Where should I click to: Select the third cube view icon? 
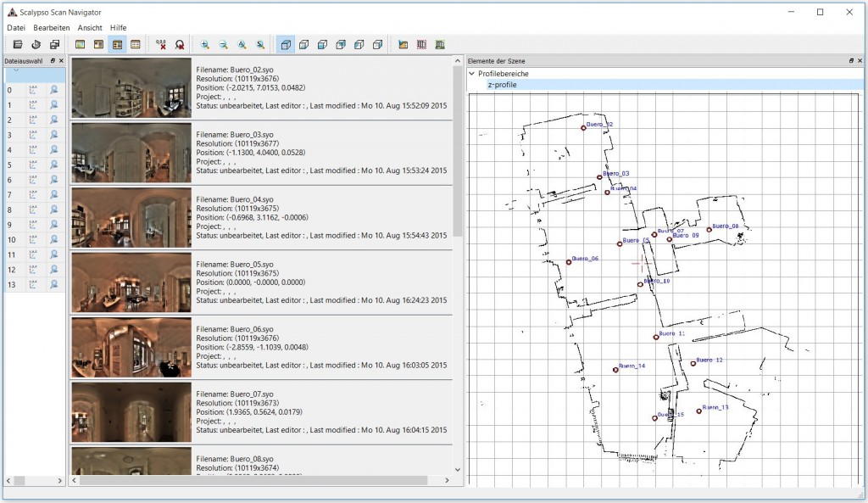[322, 45]
